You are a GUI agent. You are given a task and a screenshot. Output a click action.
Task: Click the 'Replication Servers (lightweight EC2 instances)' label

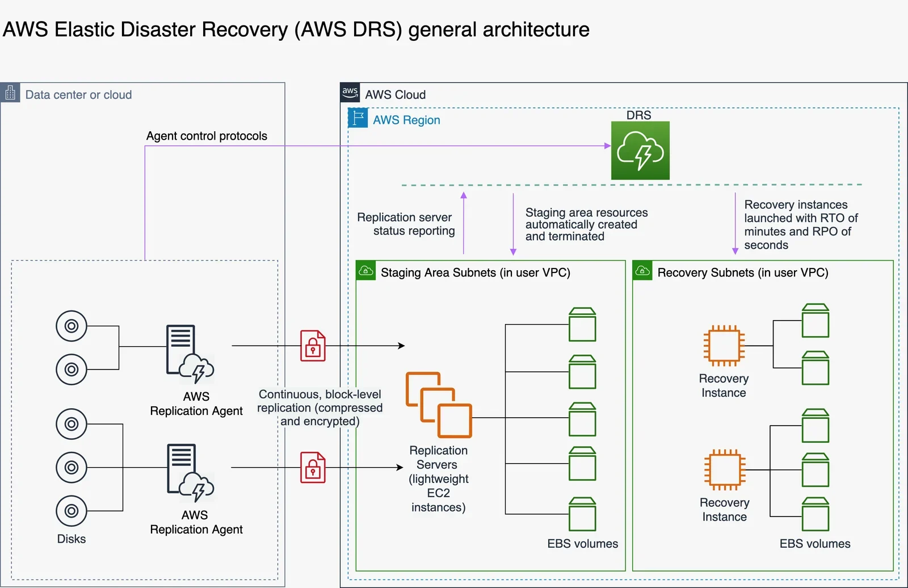tap(439, 478)
